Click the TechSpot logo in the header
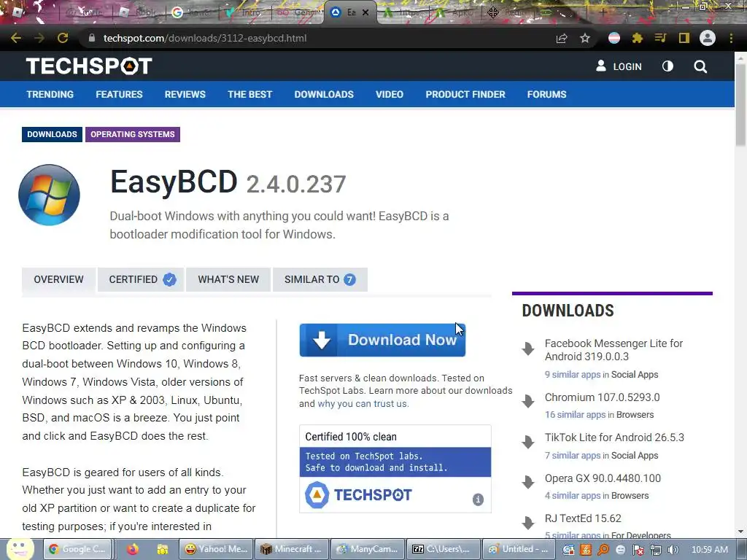The width and height of the screenshot is (747, 560). pos(89,66)
